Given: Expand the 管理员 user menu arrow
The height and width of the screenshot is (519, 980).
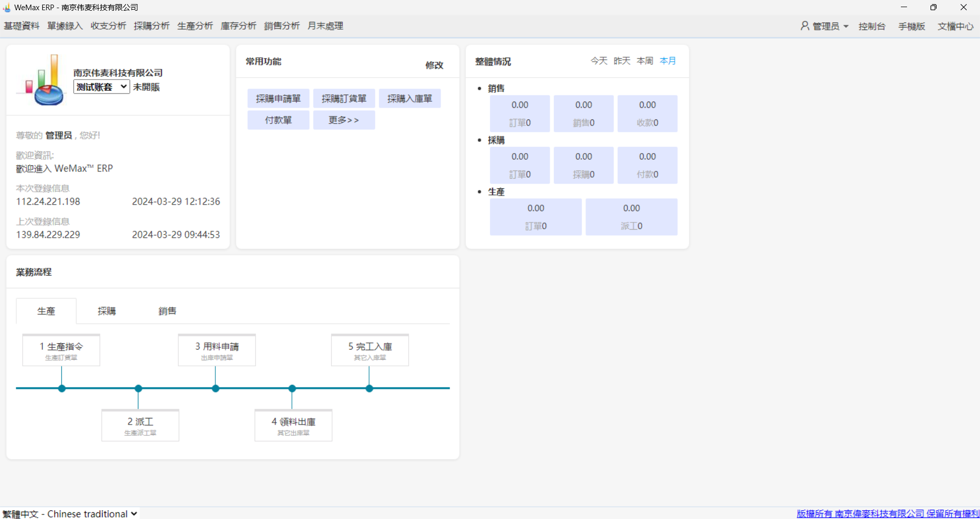Looking at the screenshot, I should click(846, 27).
